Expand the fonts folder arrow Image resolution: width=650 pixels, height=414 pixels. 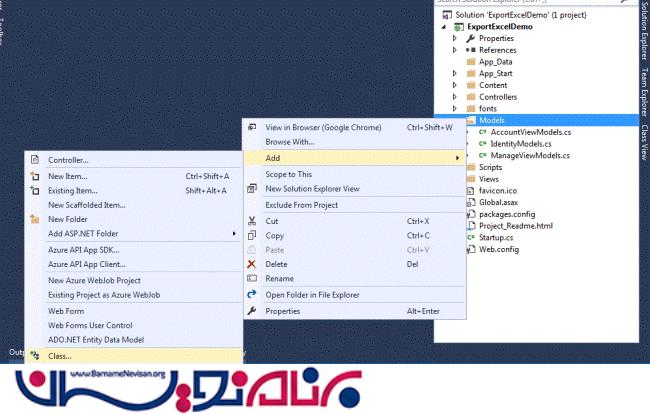coord(455,109)
